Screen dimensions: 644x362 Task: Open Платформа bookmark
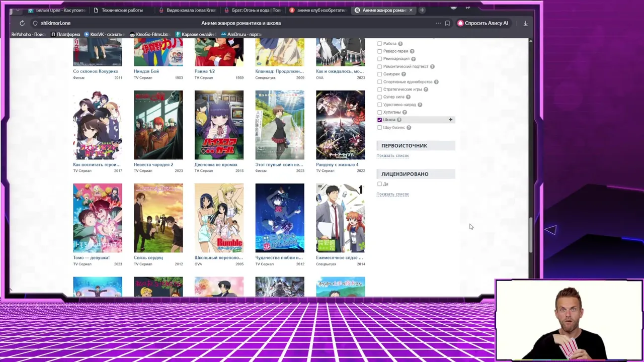pos(65,34)
